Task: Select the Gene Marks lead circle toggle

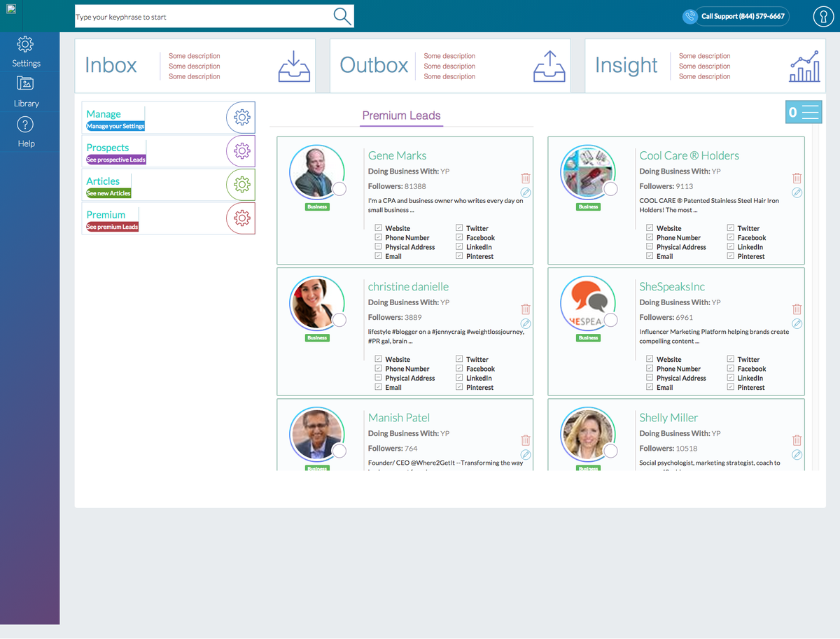Action: tap(339, 189)
